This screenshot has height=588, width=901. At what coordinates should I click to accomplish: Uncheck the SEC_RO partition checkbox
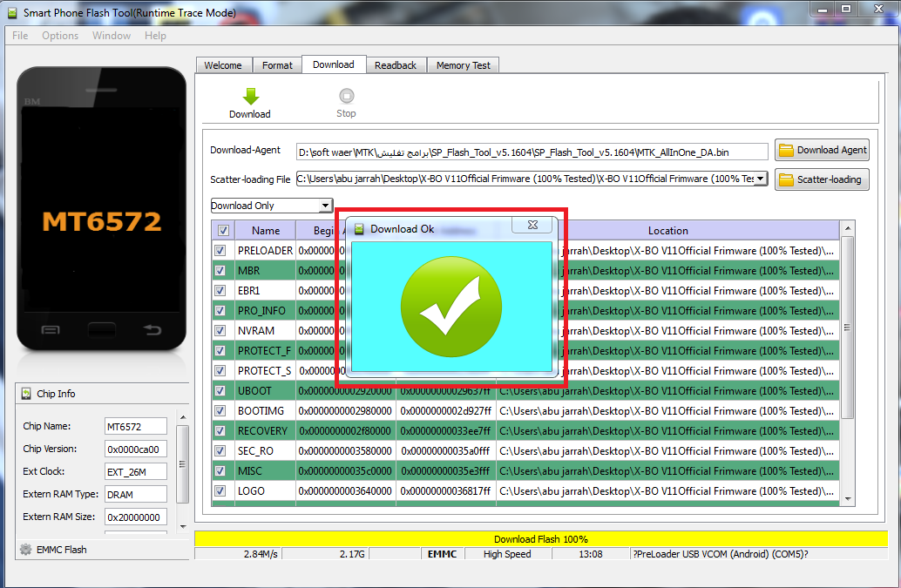[220, 450]
